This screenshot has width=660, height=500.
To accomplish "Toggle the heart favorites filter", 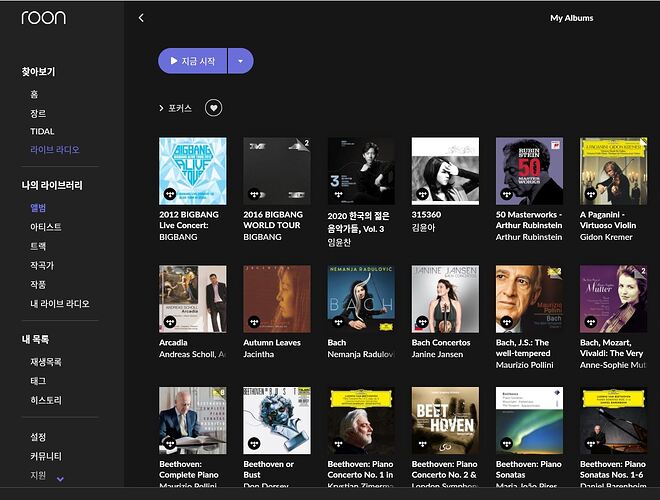I will pyautogui.click(x=213, y=108).
